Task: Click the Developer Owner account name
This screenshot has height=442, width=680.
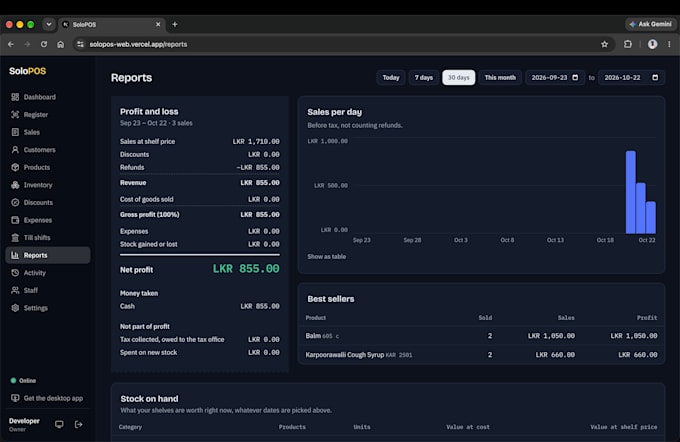Action: 24,424
